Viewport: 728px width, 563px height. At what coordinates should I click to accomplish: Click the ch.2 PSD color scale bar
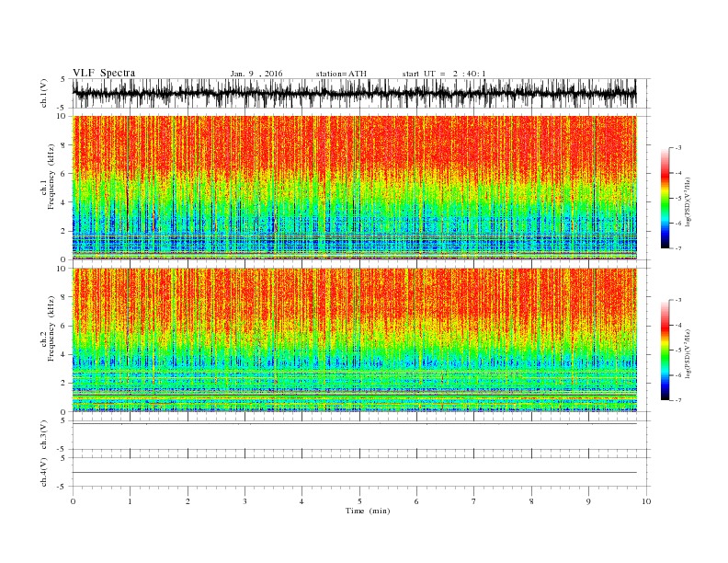pyautogui.click(x=665, y=350)
